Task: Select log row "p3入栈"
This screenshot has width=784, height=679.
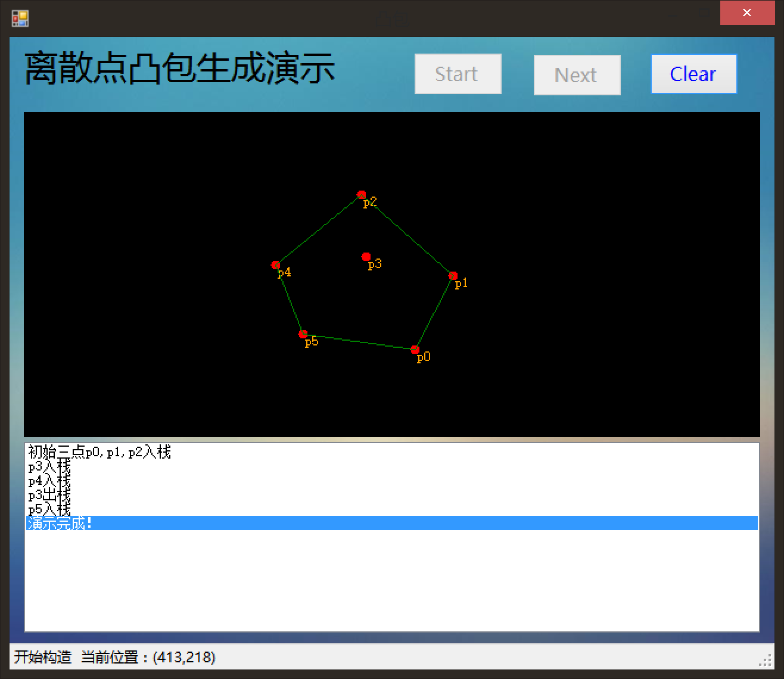Action: tap(392, 466)
